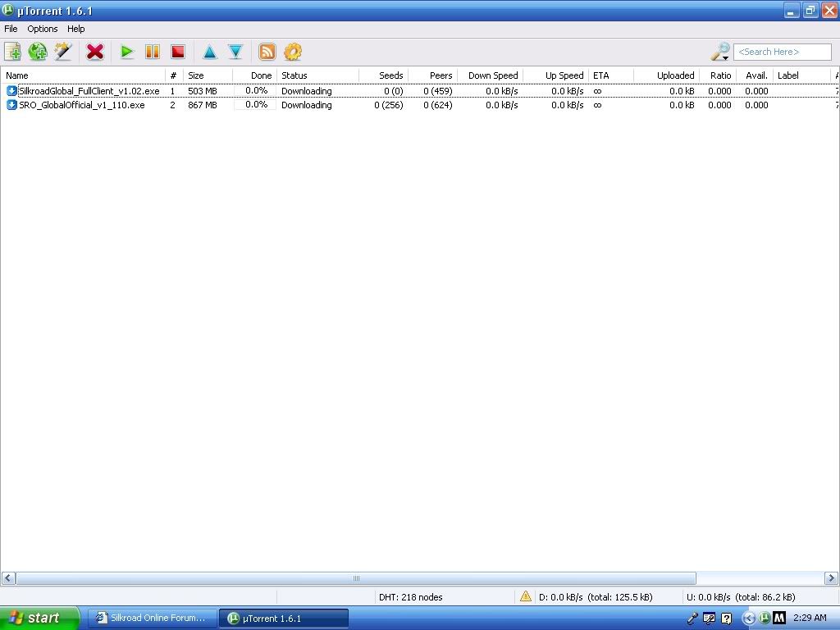This screenshot has width=840, height=630.
Task: Click the orange Pause torrent icon
Action: 153,52
